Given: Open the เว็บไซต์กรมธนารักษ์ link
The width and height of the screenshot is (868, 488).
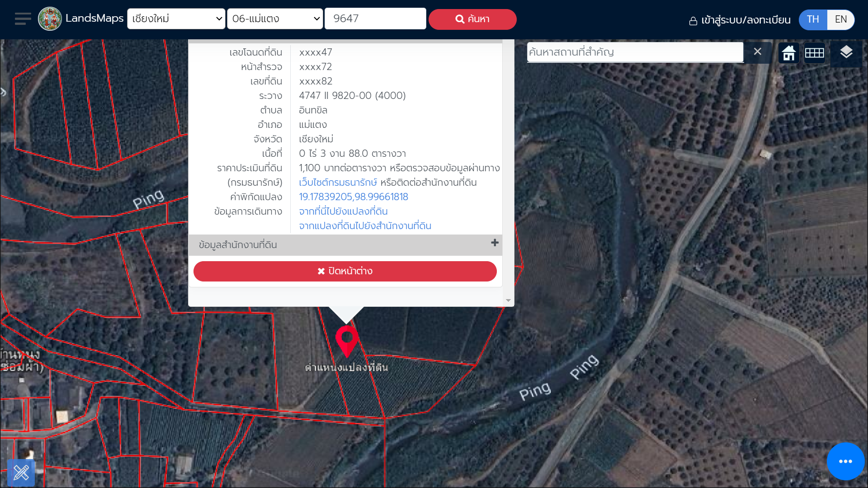Looking at the screenshot, I should point(338,183).
